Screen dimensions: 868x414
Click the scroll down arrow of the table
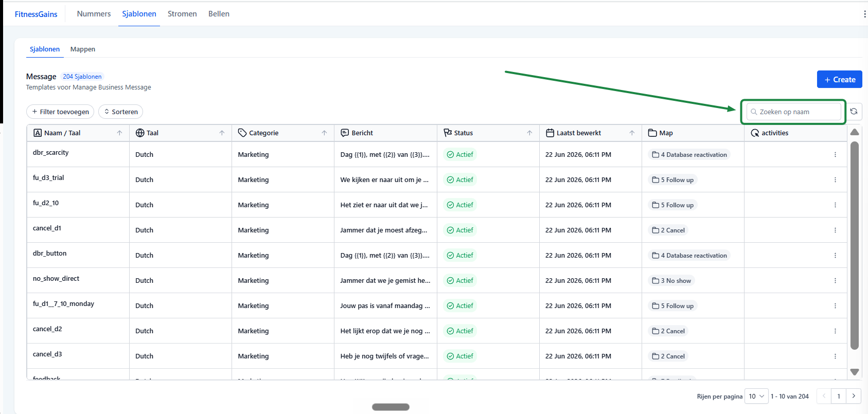click(x=855, y=372)
